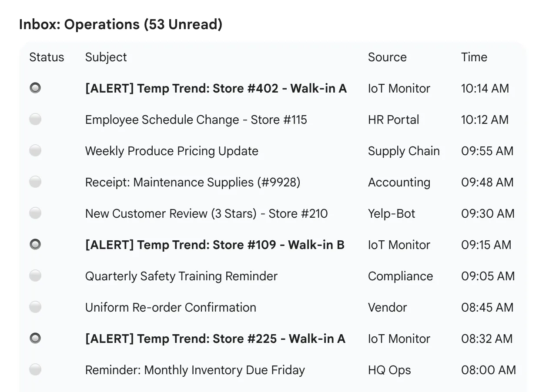
Task: Click the unread status indicator for Store #402 alert
Action: pyautogui.click(x=35, y=88)
